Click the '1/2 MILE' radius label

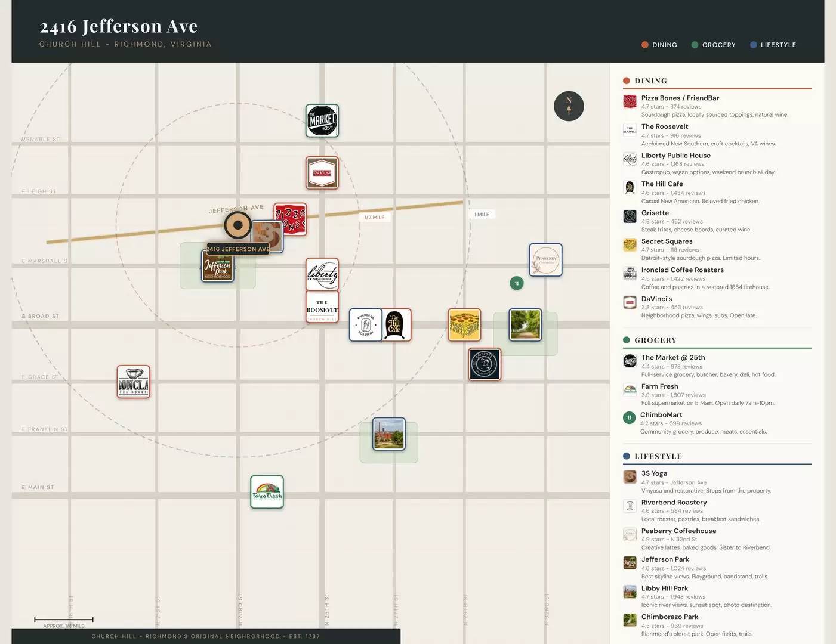pyautogui.click(x=374, y=218)
